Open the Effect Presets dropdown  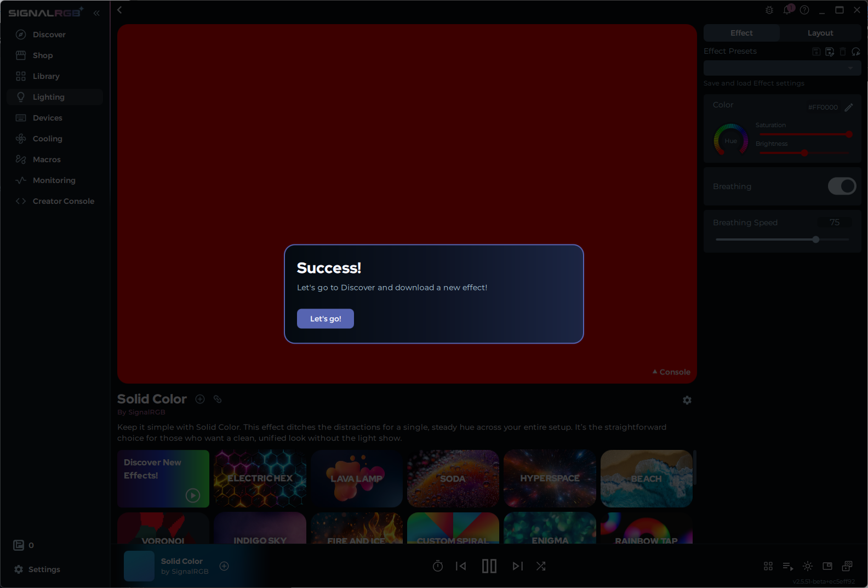[782, 68]
